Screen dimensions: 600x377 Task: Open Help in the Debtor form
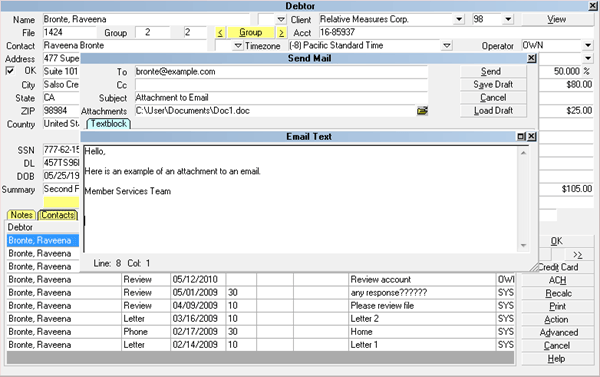(x=557, y=359)
